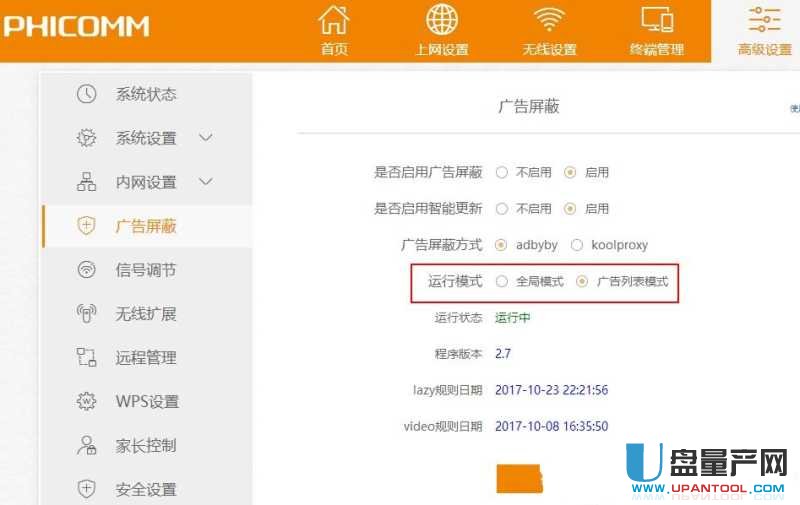The width and height of the screenshot is (800, 505).
Task: Open WPS设置 menu item
Action: (x=147, y=401)
